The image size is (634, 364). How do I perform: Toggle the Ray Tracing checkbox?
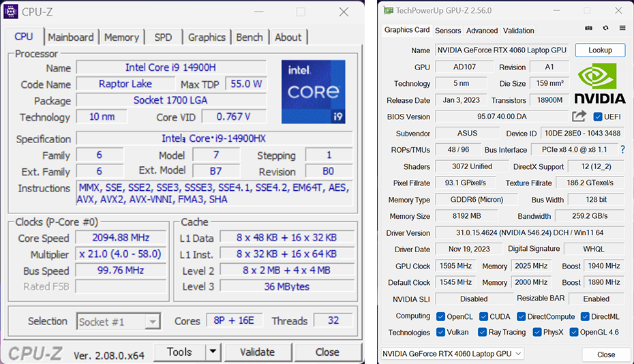[483, 333]
